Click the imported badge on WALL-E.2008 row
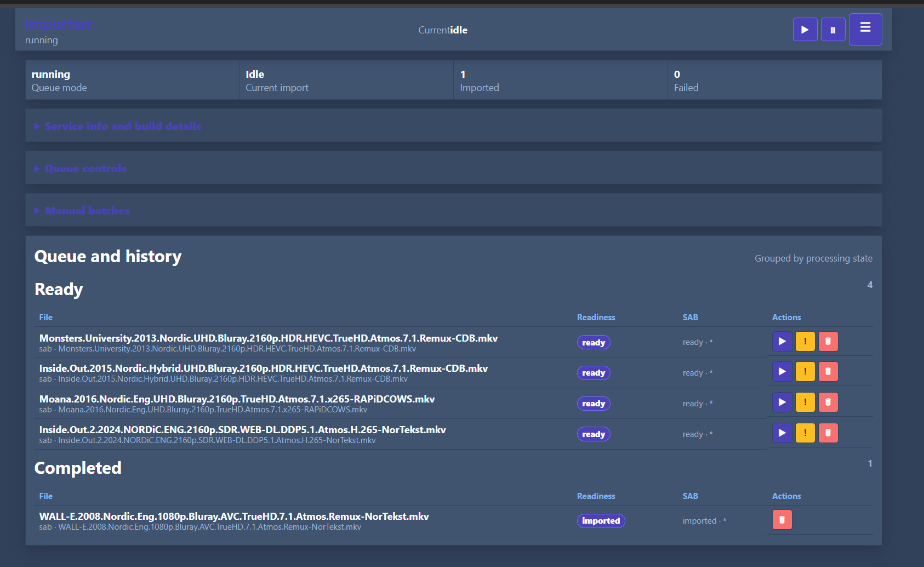 coord(601,521)
